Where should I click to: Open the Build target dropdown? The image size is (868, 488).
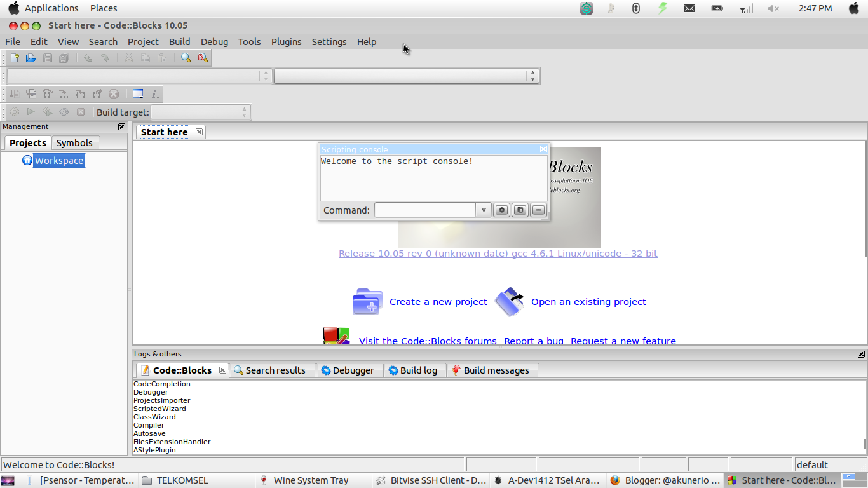point(200,112)
